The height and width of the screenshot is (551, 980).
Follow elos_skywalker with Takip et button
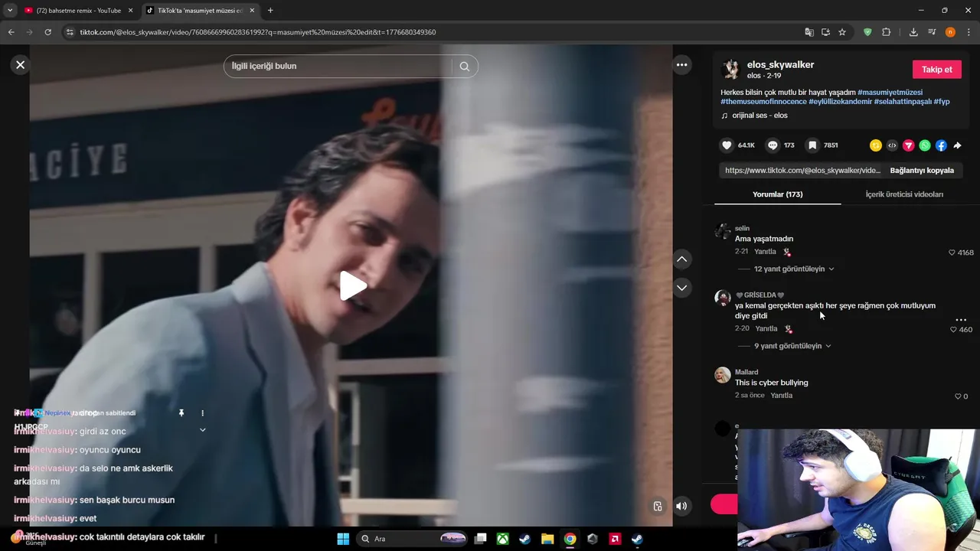(936, 70)
